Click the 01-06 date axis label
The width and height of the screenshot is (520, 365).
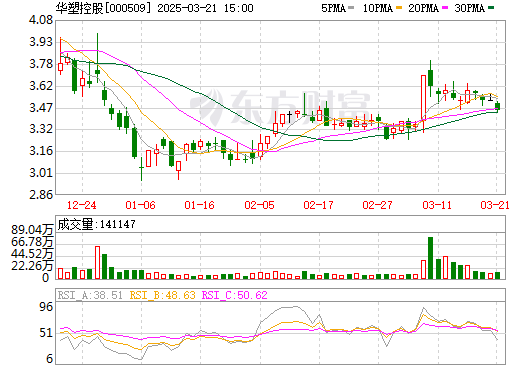coord(140,205)
